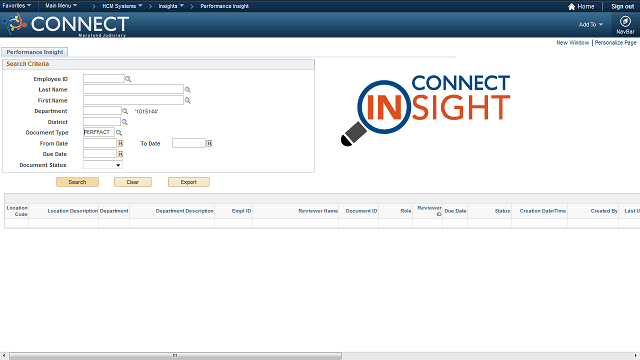
Task: Click the CONNECT Maryland Judiciary logo
Action: (x=67, y=25)
